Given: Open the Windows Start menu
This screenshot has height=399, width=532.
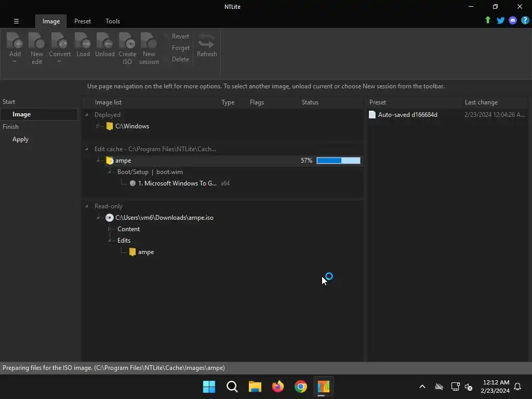Looking at the screenshot, I should coord(209,387).
